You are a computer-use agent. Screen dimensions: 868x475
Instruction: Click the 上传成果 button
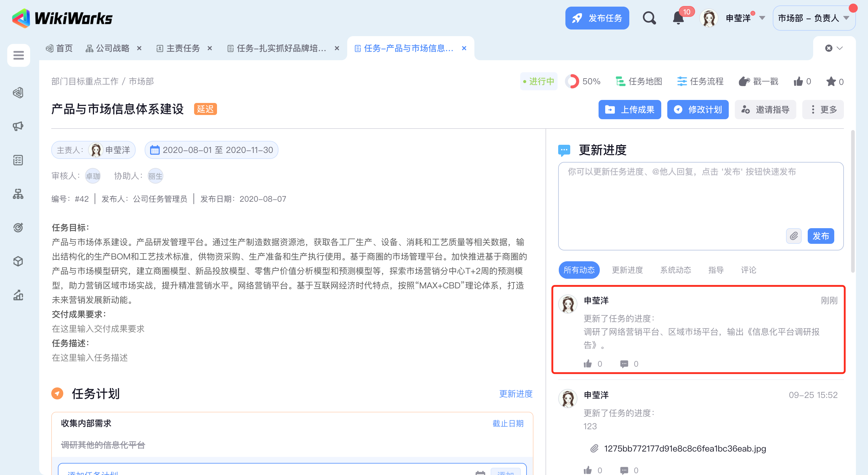tap(629, 110)
